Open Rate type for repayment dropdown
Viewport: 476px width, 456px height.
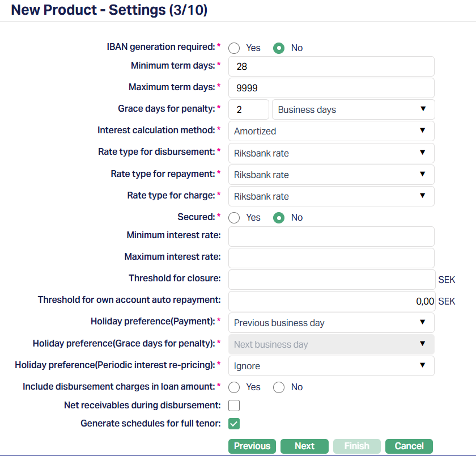click(331, 175)
